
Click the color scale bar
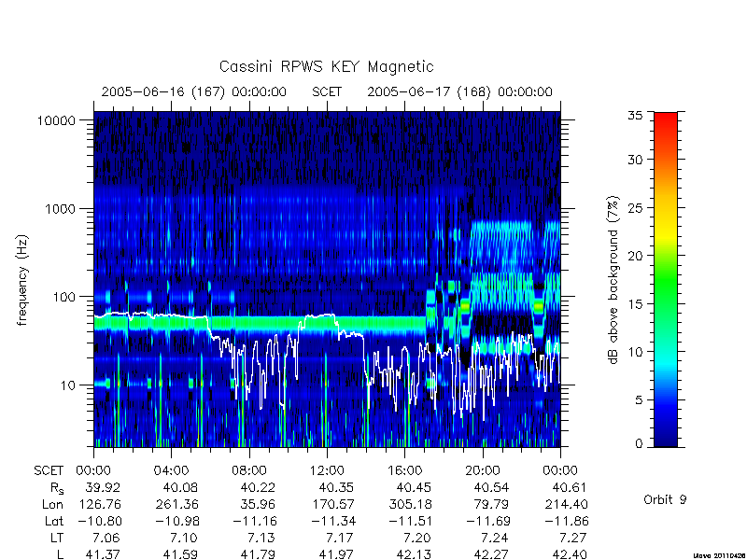(x=666, y=279)
